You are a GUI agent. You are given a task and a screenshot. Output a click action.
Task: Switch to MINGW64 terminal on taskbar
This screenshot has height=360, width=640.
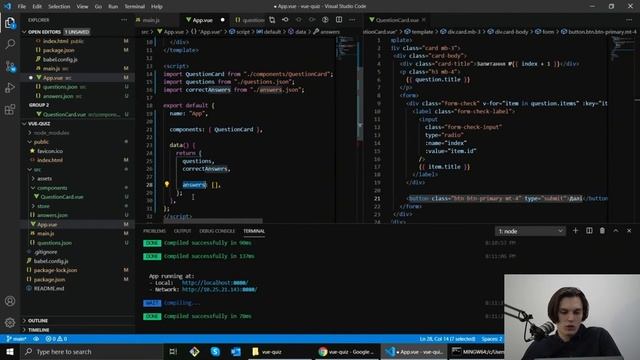point(478,351)
